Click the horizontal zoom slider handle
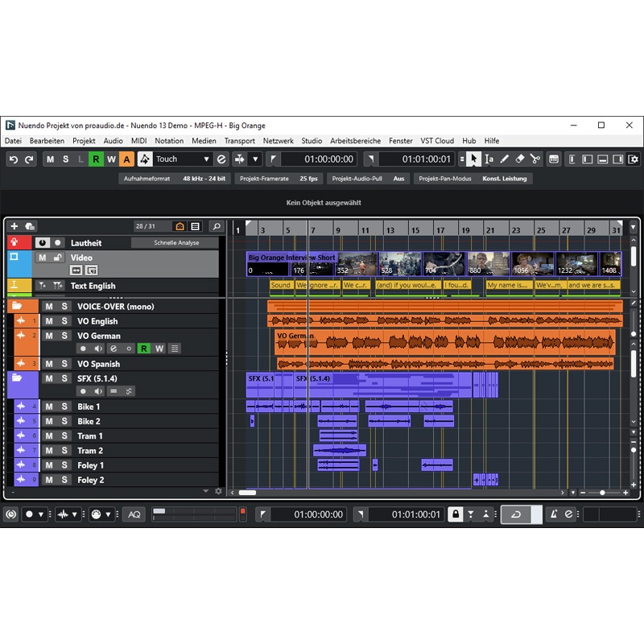The image size is (644, 644). pyautogui.click(x=602, y=493)
